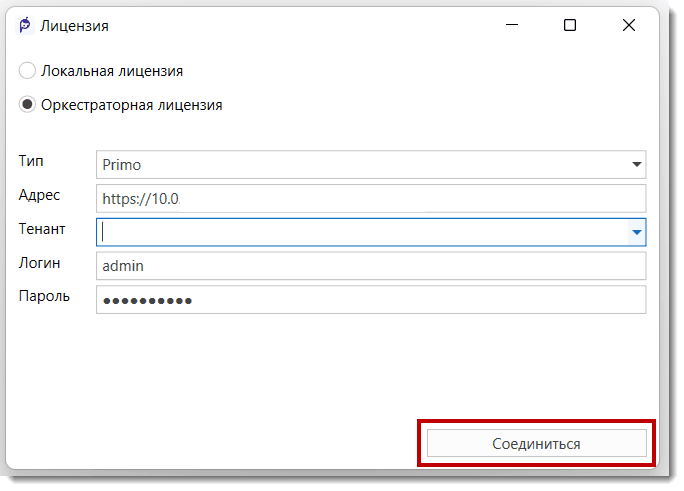Click the Тип combo box showing Primo
Viewport: 684px width, 491px height.
360,165
